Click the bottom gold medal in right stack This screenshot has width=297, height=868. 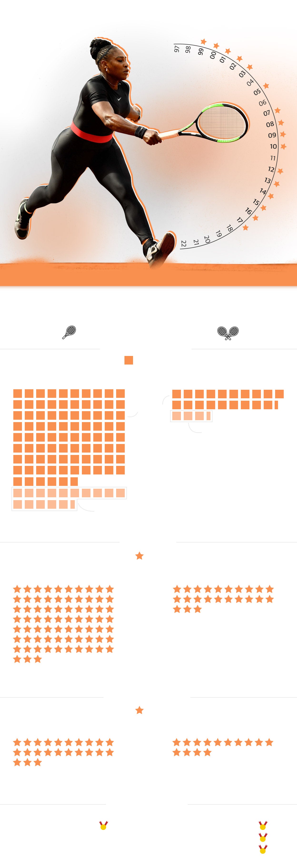pos(263,849)
